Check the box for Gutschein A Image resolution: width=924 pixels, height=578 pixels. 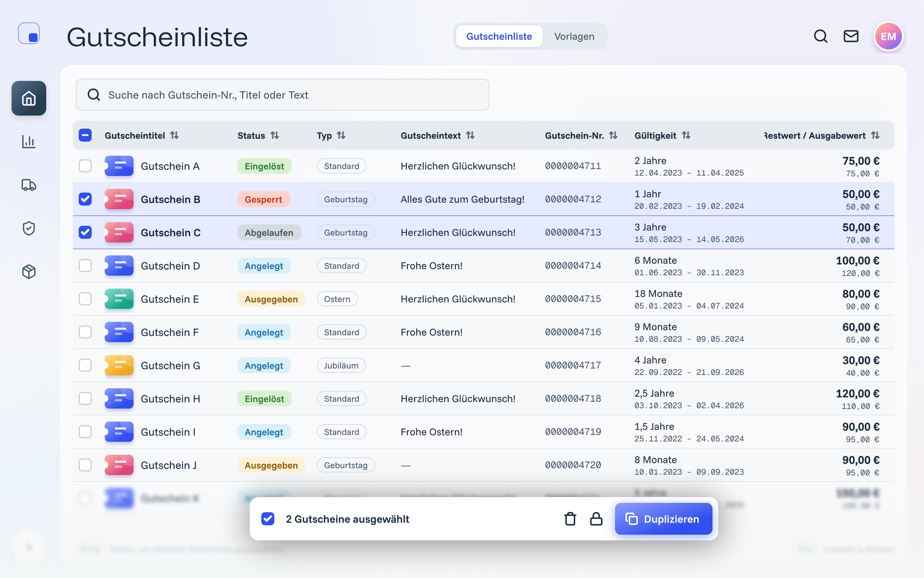(85, 166)
